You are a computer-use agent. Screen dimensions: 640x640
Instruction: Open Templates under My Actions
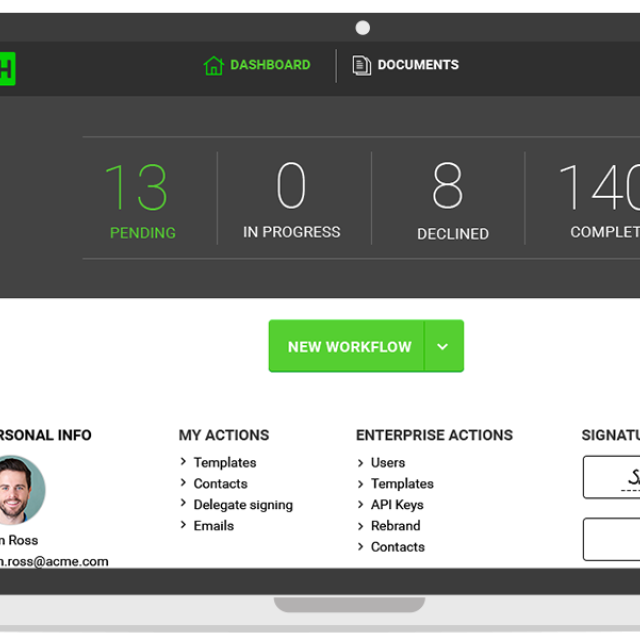pos(224,463)
